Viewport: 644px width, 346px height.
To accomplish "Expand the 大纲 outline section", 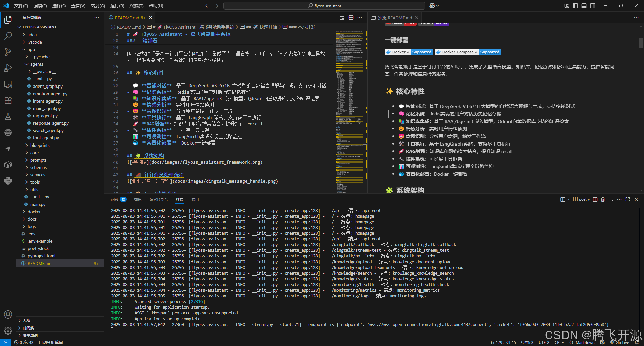I will click(x=26, y=321).
